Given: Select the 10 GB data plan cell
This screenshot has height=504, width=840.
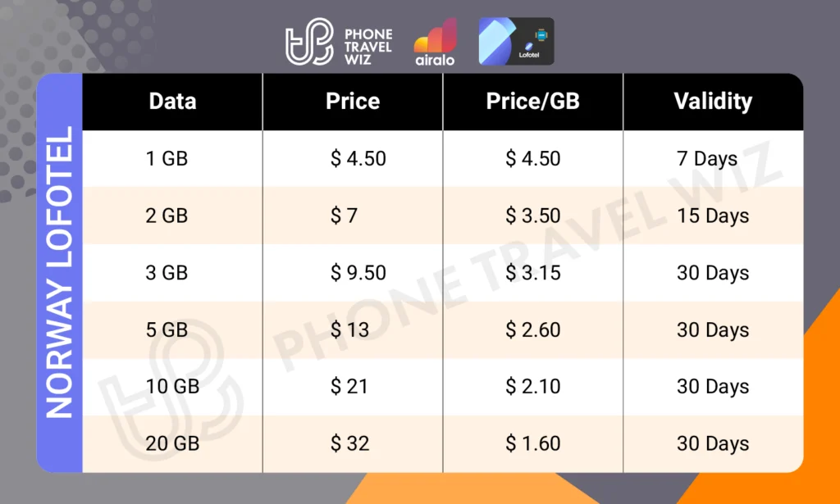Looking at the screenshot, I should point(172,387).
